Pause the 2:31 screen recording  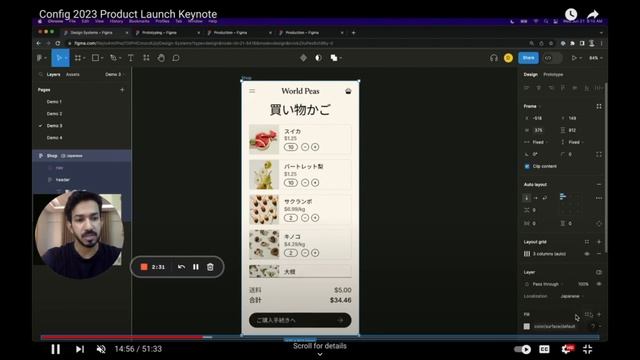pos(196,267)
